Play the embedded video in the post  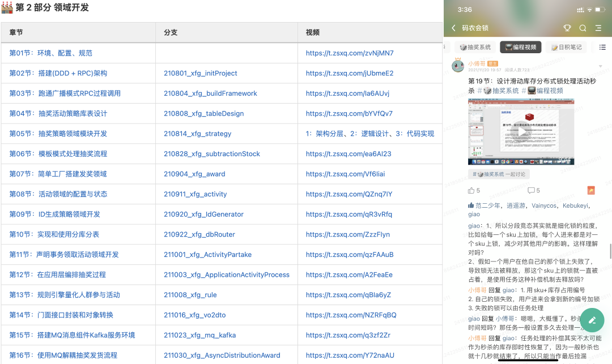[x=520, y=131]
